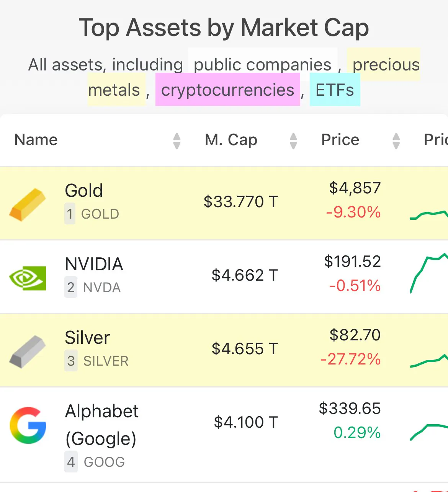Open the precious metals category link

(x=386, y=64)
